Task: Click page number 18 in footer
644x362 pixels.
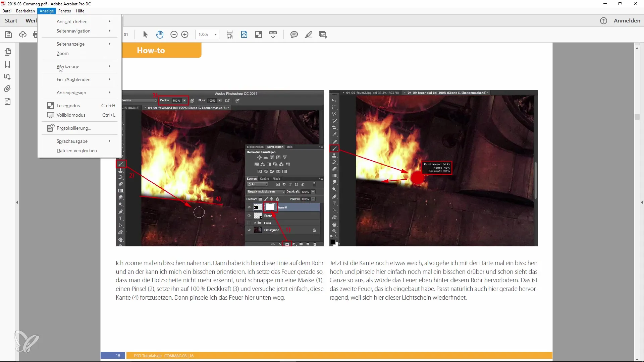Action: tap(118, 356)
